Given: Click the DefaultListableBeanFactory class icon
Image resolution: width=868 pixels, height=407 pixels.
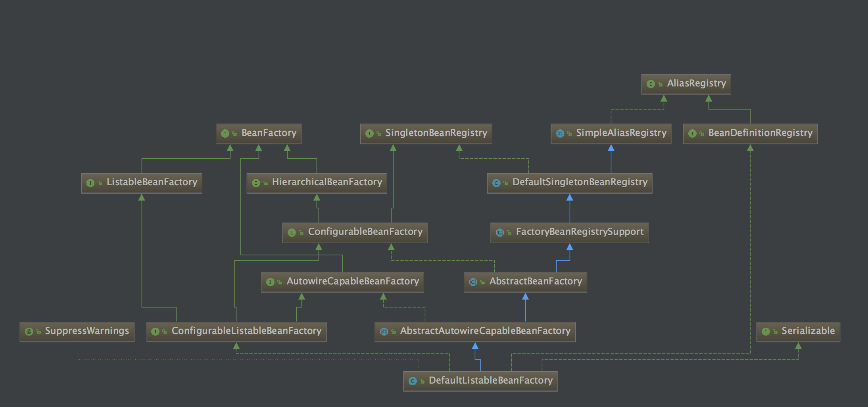Looking at the screenshot, I should pyautogui.click(x=413, y=381).
